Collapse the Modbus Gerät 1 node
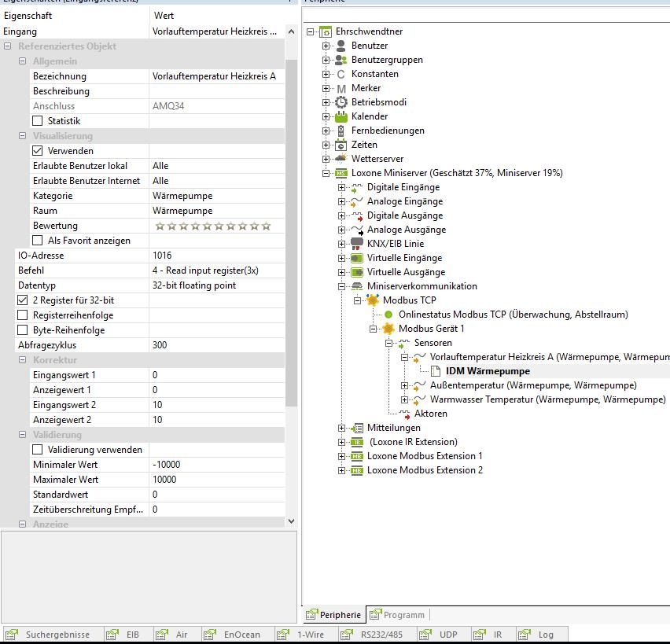This screenshot has width=670, height=644. coord(373,329)
